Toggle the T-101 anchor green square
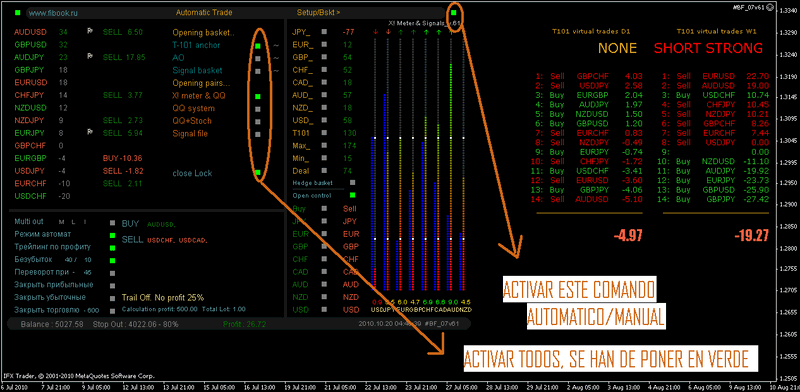This screenshot has height=392, width=800. 258,46
